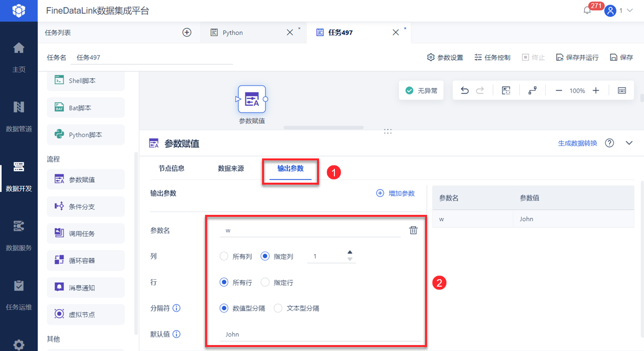Open 数据服务 in the sidebar

click(x=19, y=236)
